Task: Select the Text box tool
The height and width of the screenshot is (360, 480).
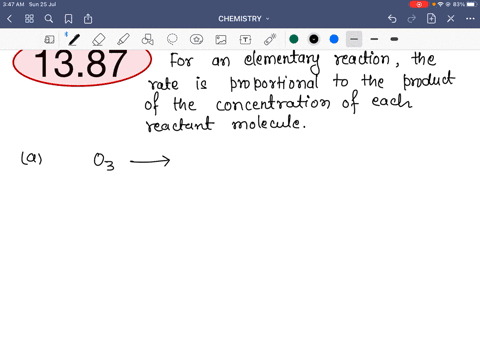Action: 245,40
